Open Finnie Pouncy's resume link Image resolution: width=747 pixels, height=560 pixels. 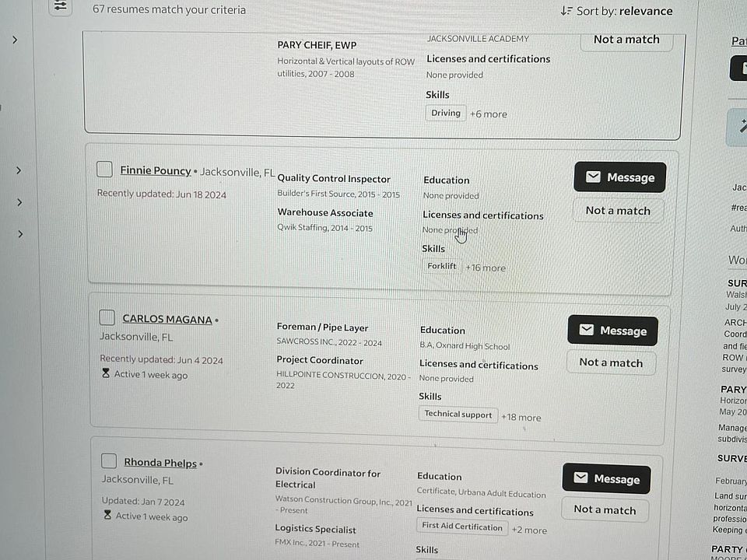point(156,170)
